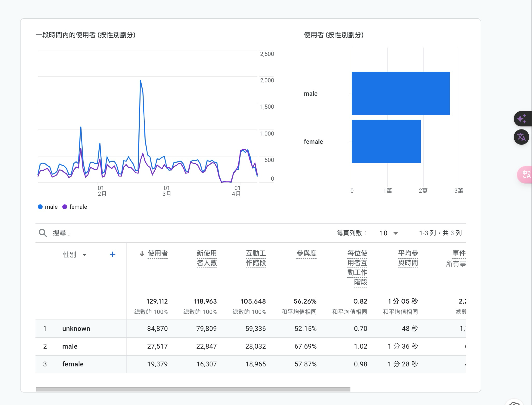Click female average time 1 分 28 秒
This screenshot has width=532, height=405.
[x=403, y=364]
